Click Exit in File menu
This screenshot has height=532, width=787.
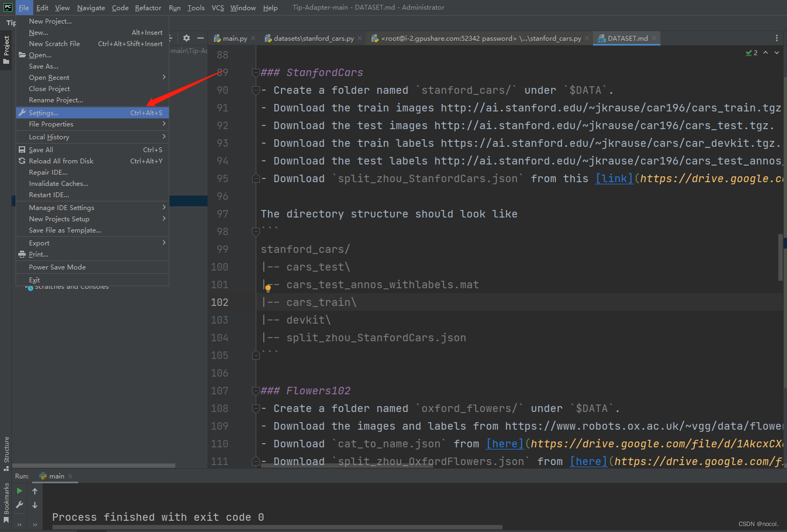tap(92, 280)
